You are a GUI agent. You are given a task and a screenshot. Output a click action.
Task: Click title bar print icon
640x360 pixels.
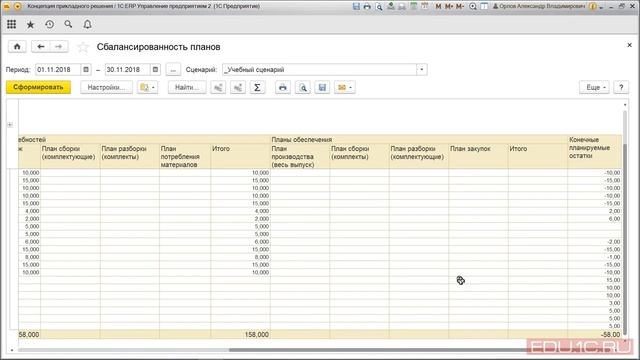(367, 6)
